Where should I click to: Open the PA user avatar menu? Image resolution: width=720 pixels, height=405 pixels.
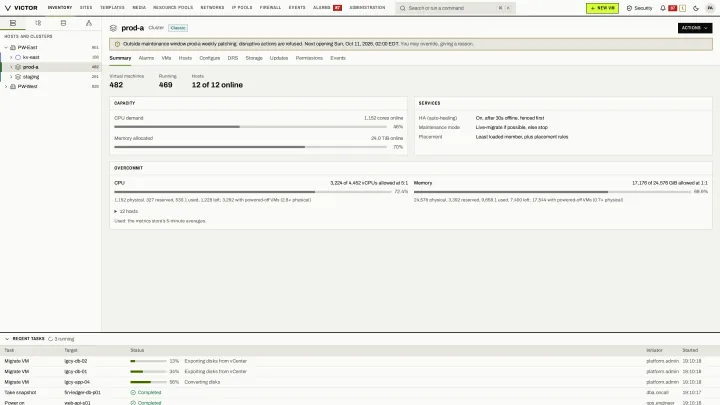(710, 8)
